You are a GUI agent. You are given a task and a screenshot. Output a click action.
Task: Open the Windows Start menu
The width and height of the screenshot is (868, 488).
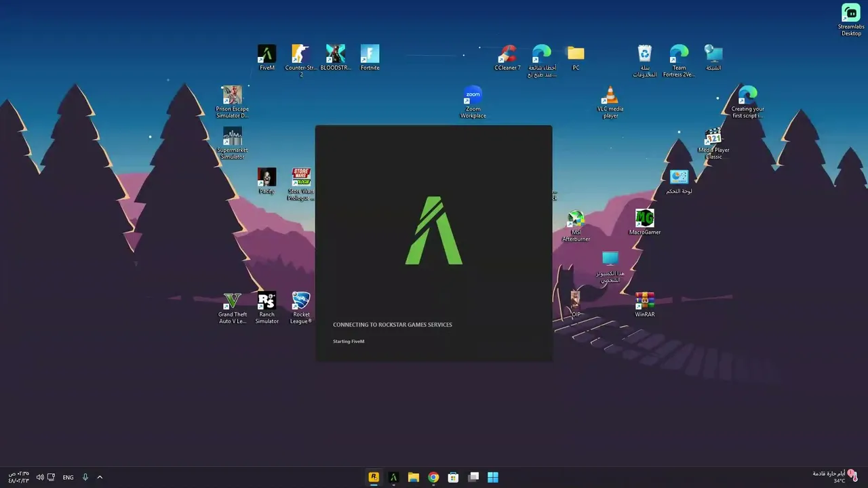pos(493,477)
